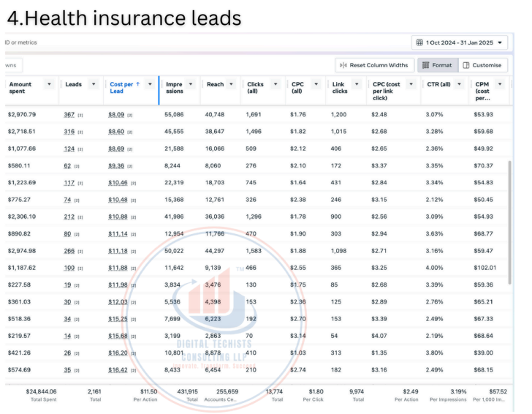Click the calendar icon in date selector
The height and width of the screenshot is (414, 532).
pyautogui.click(x=419, y=42)
